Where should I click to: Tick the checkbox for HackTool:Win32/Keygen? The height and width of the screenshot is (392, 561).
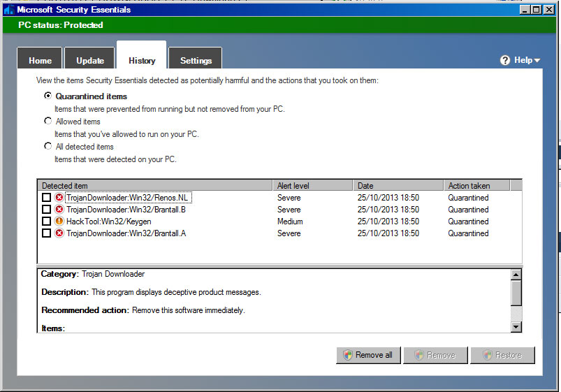point(47,222)
